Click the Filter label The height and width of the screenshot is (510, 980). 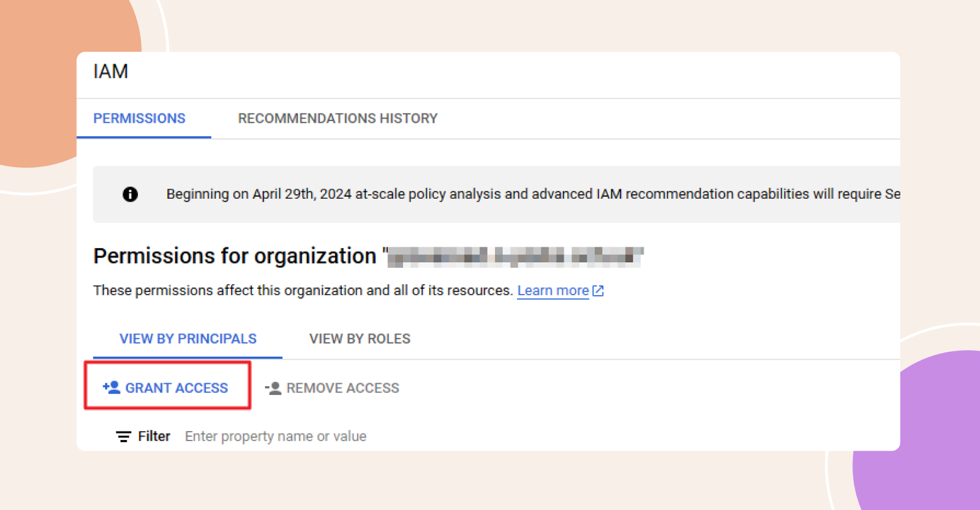coord(154,436)
